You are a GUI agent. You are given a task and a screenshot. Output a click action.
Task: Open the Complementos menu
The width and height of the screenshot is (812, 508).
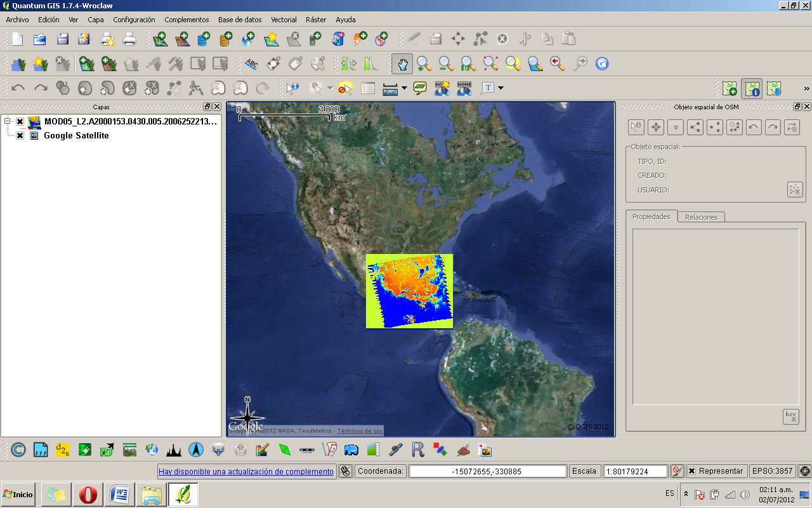pyautogui.click(x=187, y=20)
